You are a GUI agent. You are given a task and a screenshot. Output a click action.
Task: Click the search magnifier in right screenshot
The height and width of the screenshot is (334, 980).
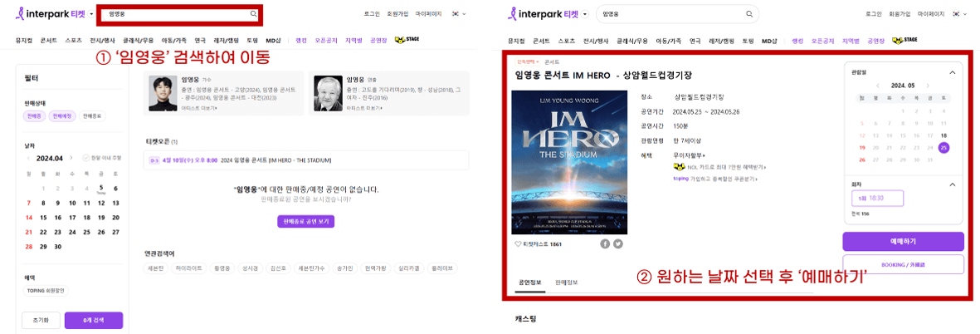pyautogui.click(x=748, y=14)
